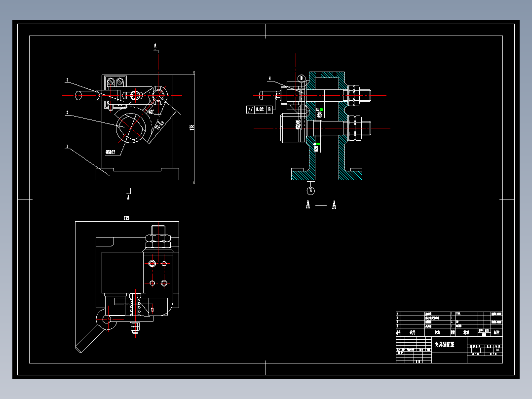The width and height of the screenshot is (532, 399).
Task: Click the "备注" column header in parts list
Action: (x=496, y=332)
